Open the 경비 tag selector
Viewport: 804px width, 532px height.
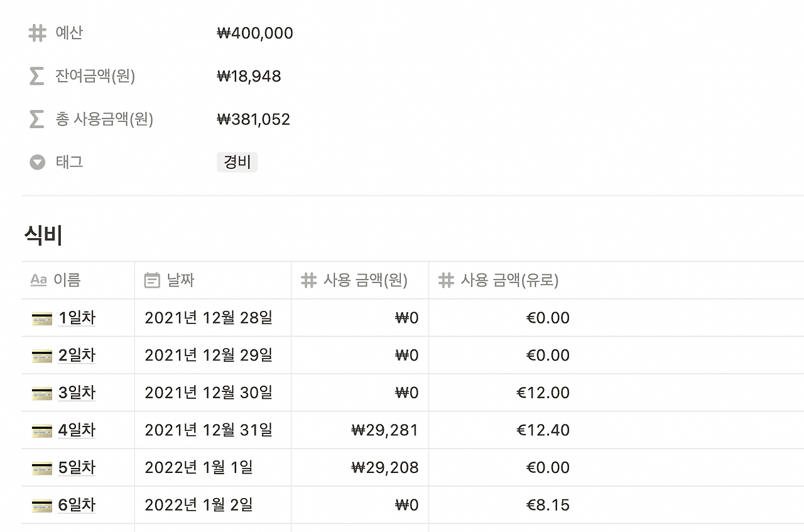237,162
